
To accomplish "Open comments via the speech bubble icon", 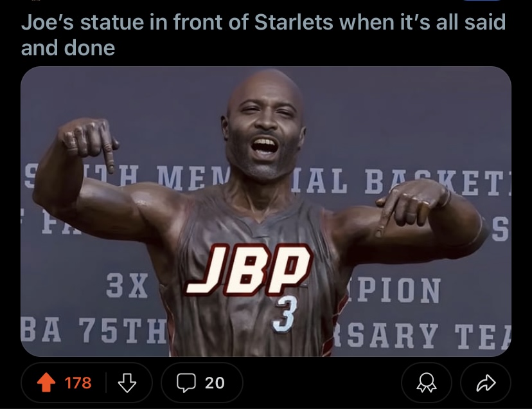I will 186,383.
